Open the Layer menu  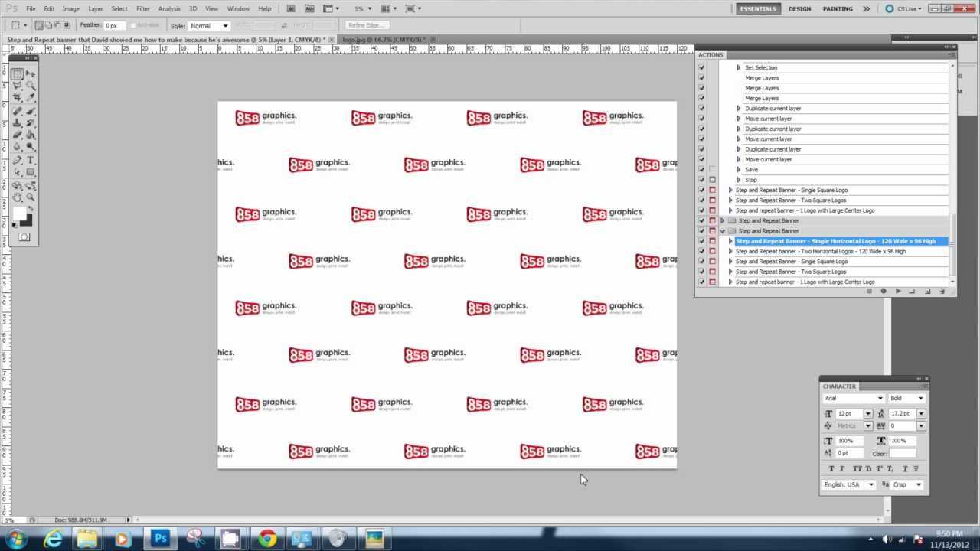[x=95, y=8]
